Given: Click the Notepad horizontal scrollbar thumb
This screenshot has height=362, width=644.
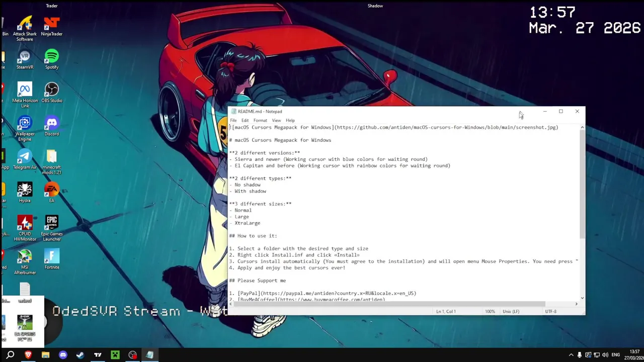Looking at the screenshot, I should (389, 304).
